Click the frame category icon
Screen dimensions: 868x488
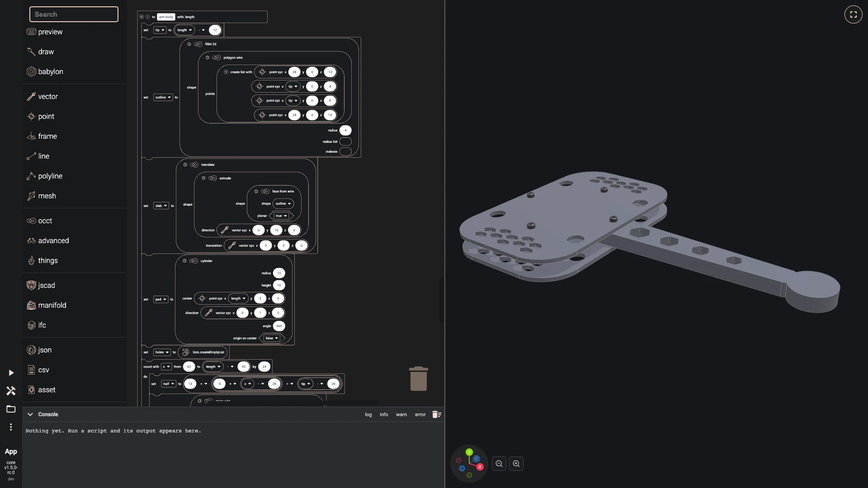pos(31,136)
